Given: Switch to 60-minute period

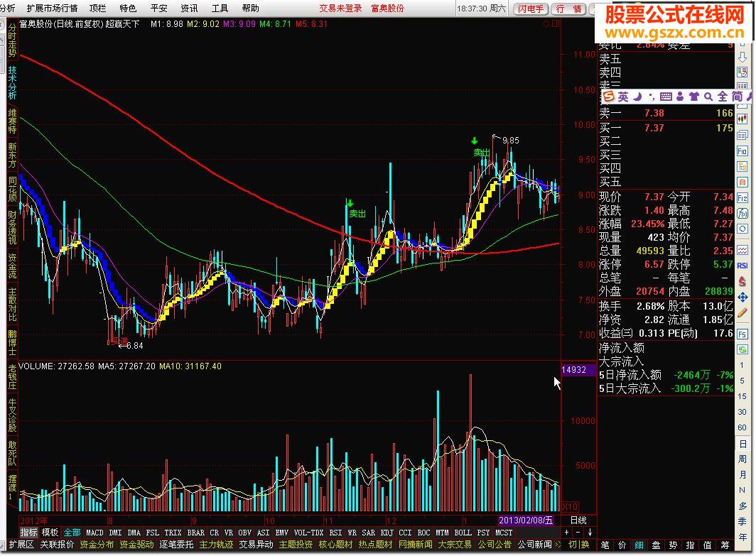Looking at the screenshot, I should [x=742, y=427].
